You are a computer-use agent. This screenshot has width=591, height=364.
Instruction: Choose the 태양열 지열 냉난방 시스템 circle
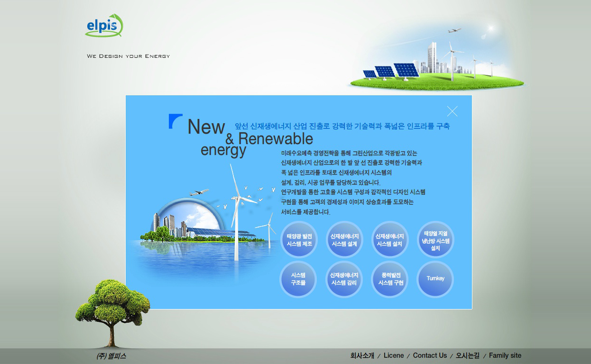(435, 240)
